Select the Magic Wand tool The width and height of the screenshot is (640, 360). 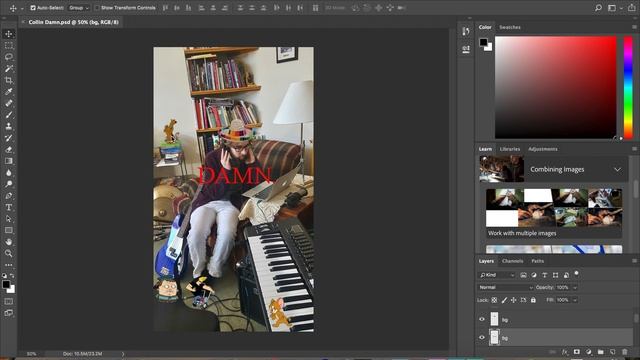[9, 69]
